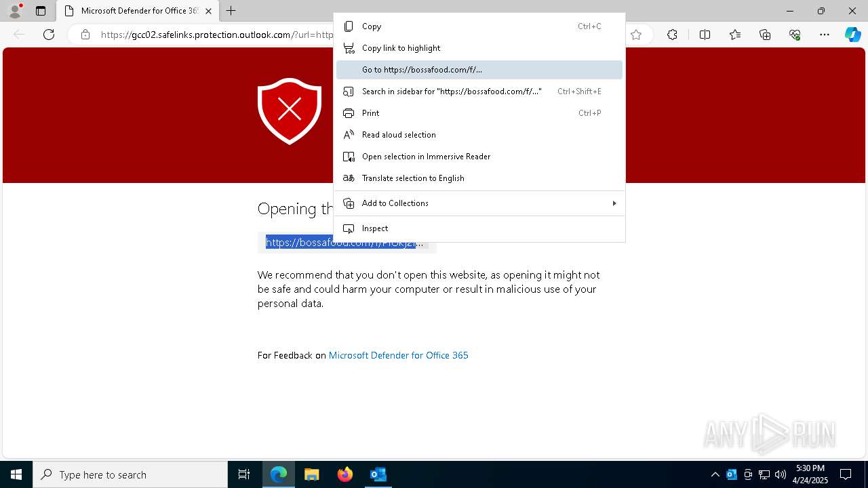Open a new browser tab
Viewport: 868px width, 488px height.
231,11
